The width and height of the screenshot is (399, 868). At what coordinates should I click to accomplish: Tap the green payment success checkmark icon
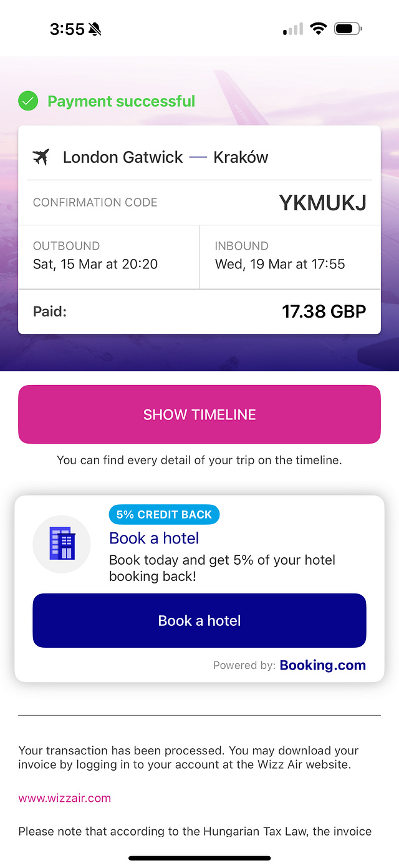pos(28,101)
